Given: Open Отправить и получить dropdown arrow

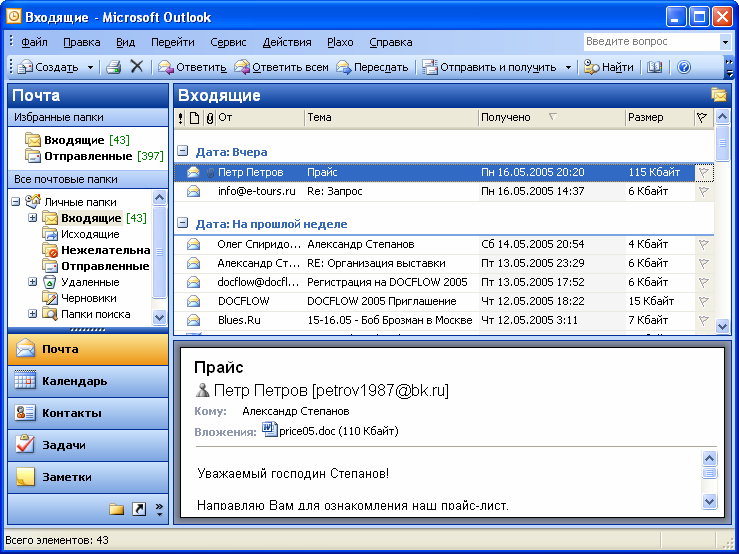Looking at the screenshot, I should [x=568, y=67].
